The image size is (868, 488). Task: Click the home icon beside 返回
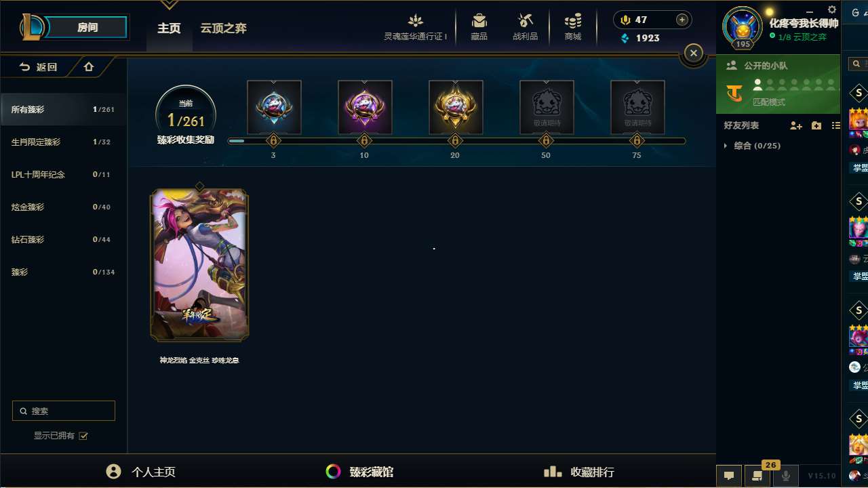pyautogui.click(x=89, y=66)
